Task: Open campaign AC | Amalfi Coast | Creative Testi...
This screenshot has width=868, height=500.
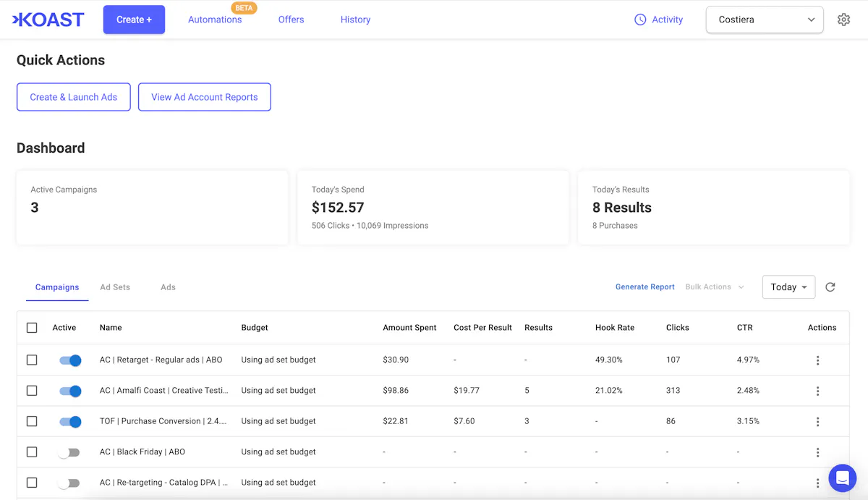Action: point(164,390)
